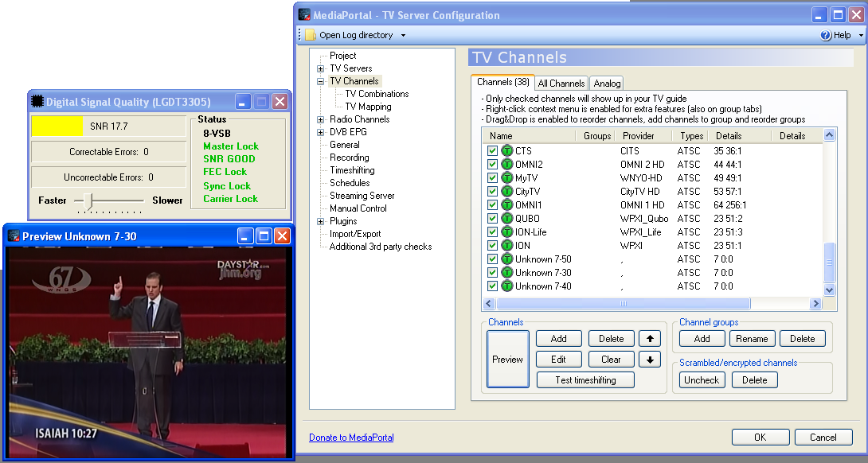The height and width of the screenshot is (463, 868).
Task: Click the vertical scrollbar down arrow
Action: click(829, 290)
